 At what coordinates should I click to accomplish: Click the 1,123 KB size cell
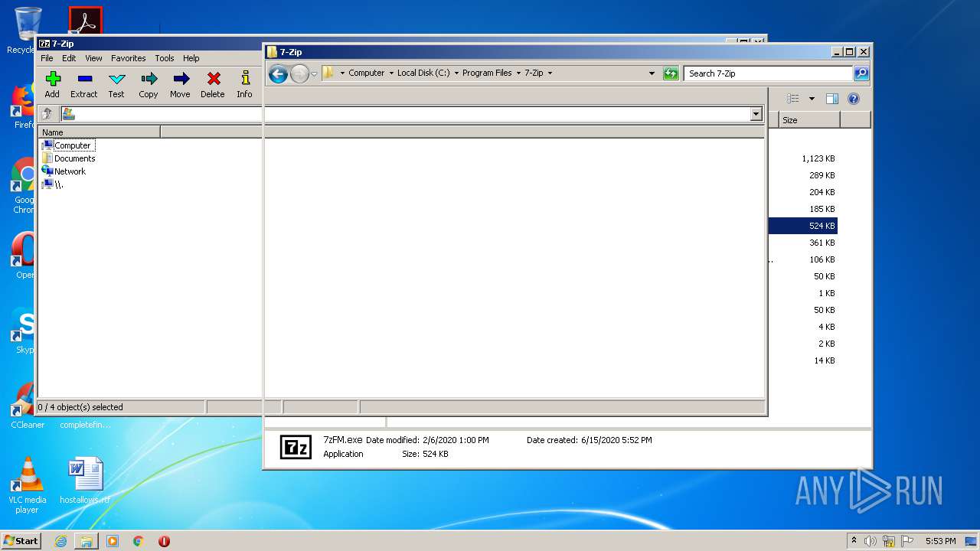coord(818,158)
